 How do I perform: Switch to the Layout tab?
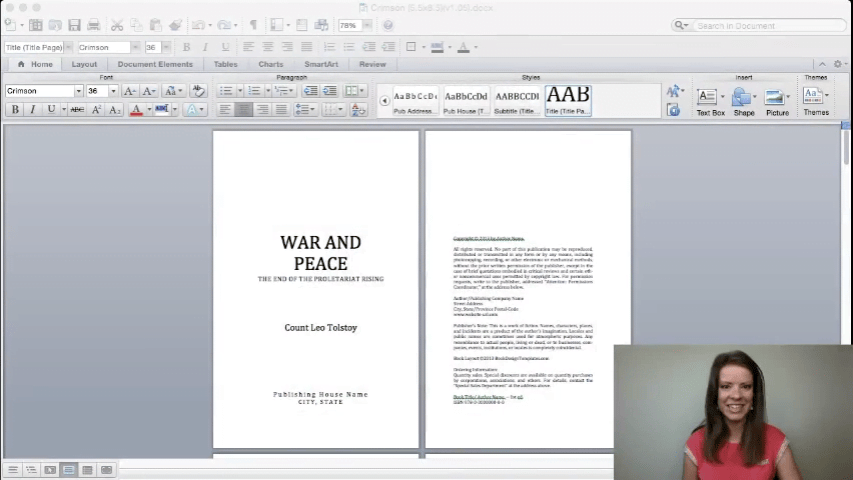pos(84,64)
